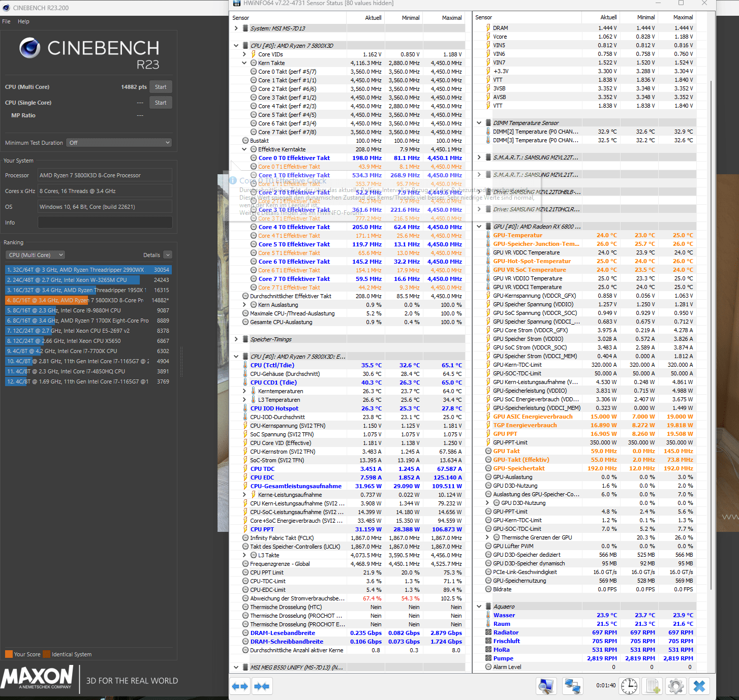Click the thermometer icon beside GPU-Temperatur

point(488,235)
